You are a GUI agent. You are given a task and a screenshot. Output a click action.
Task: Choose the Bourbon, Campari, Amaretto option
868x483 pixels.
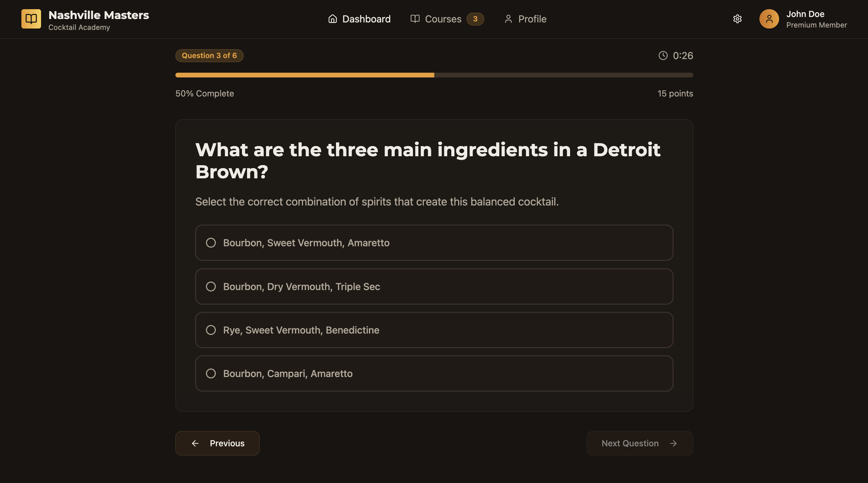point(434,374)
